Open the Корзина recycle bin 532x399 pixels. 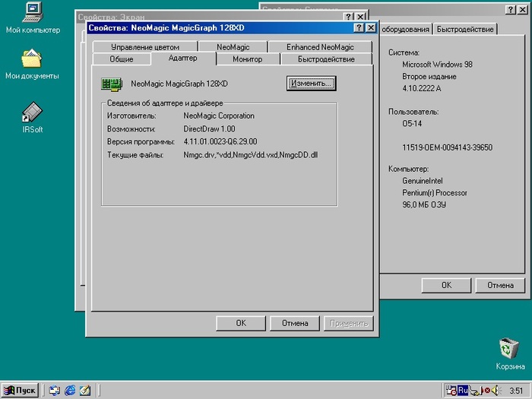[508, 349]
